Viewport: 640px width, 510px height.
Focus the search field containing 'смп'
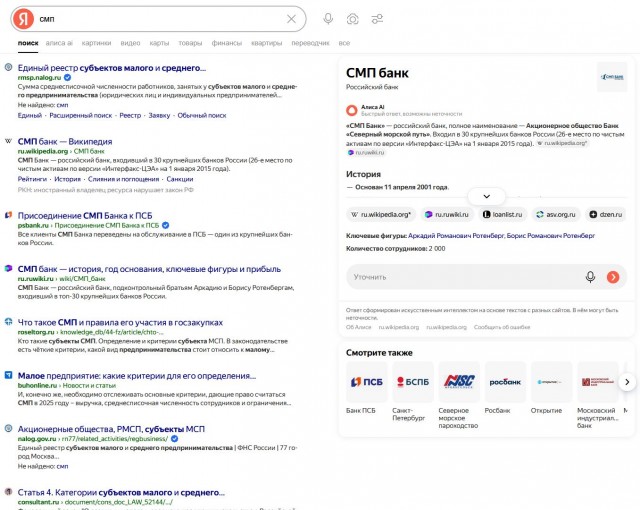coord(159,19)
